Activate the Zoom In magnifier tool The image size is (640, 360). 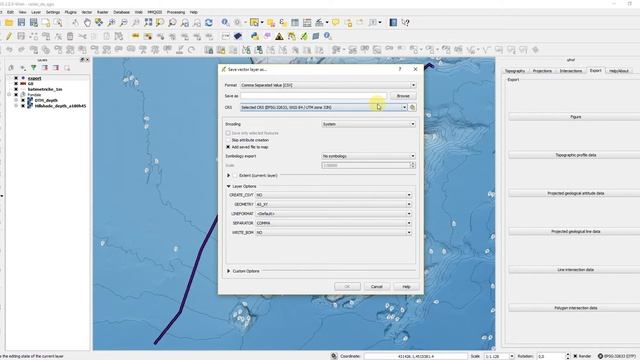111,23
